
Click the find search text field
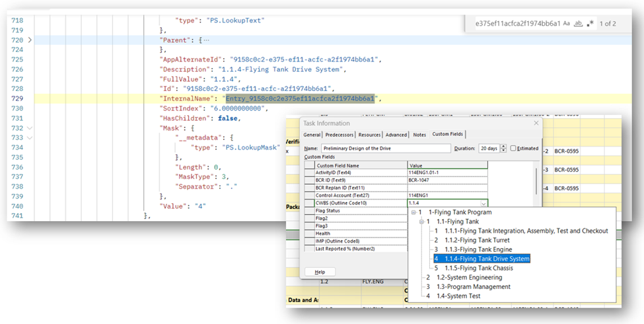tap(517, 23)
